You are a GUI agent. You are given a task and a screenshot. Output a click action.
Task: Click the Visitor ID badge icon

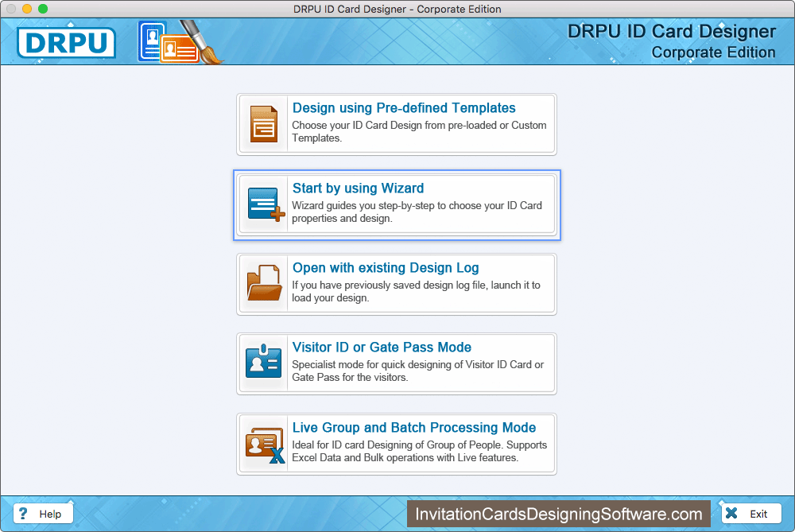[263, 361]
